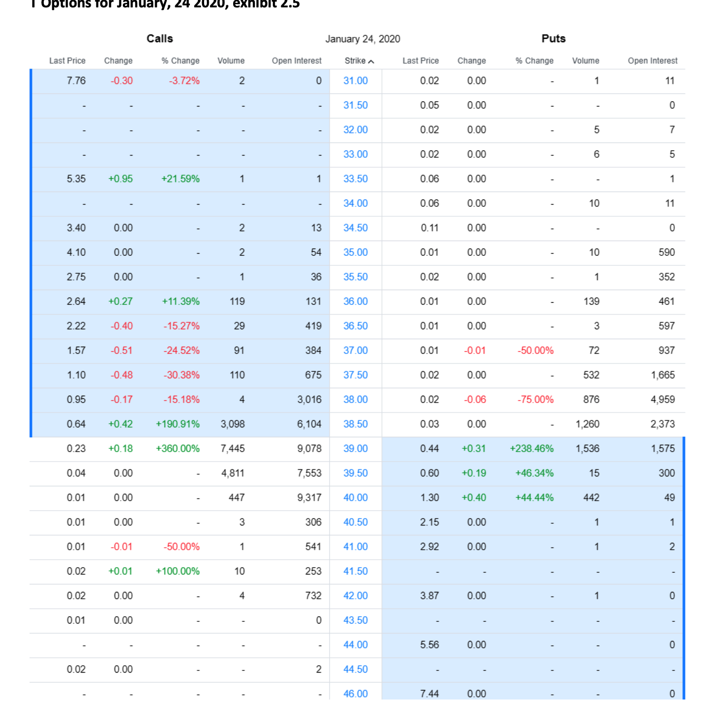Select the call volume '3,098'

[x=233, y=424]
